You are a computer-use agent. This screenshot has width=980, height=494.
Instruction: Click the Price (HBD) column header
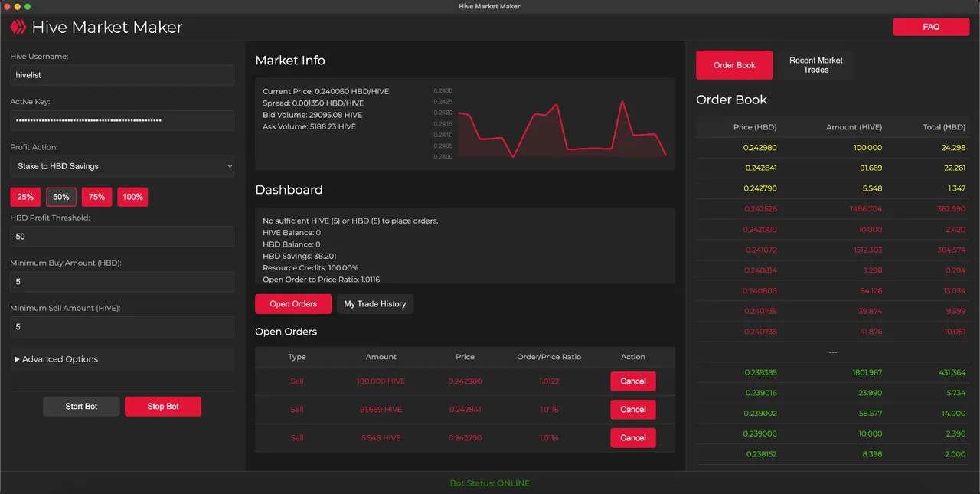click(x=755, y=127)
